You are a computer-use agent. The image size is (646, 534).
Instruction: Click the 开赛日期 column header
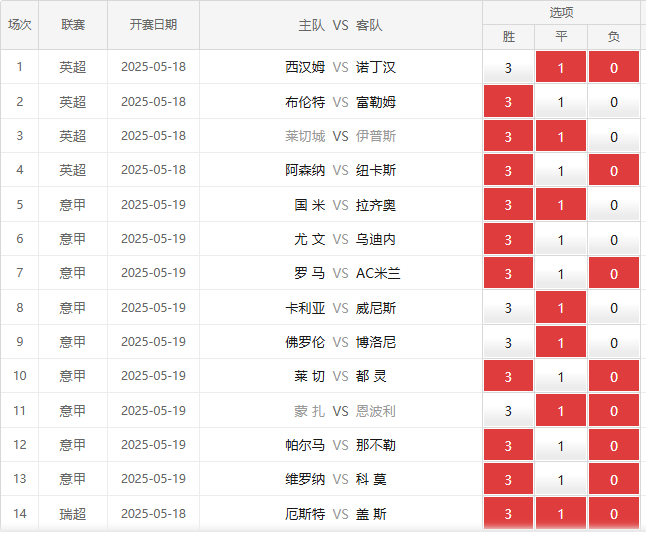153,25
